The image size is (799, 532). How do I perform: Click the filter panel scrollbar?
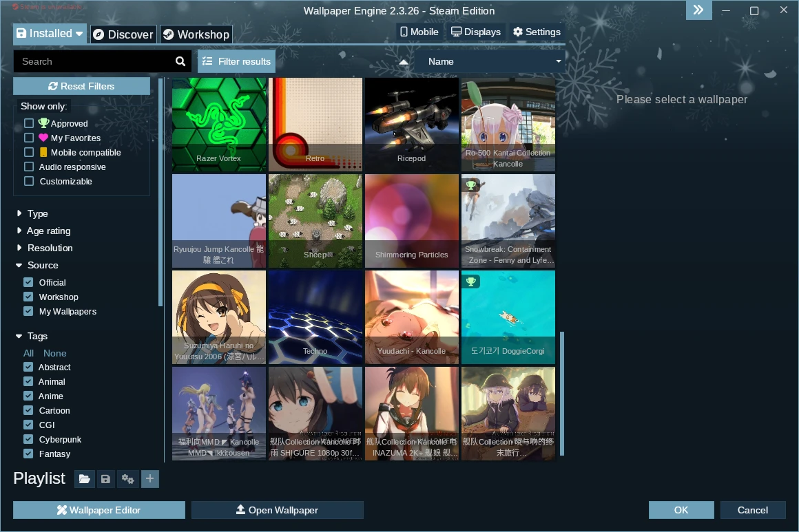(x=161, y=192)
